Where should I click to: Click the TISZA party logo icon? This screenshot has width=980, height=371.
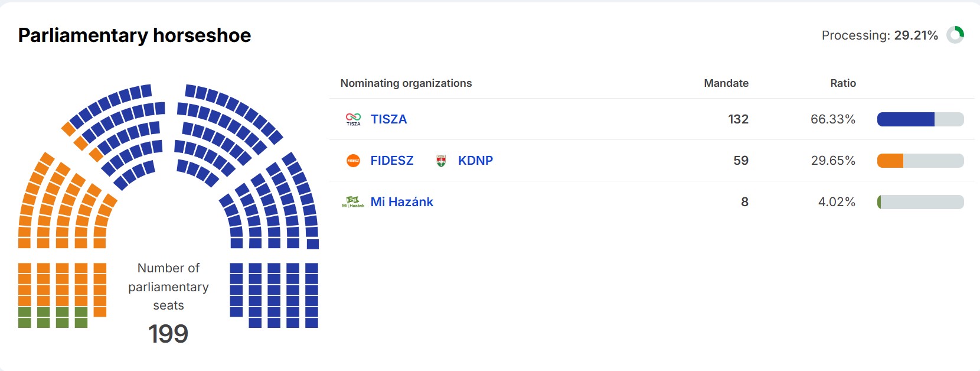(353, 119)
